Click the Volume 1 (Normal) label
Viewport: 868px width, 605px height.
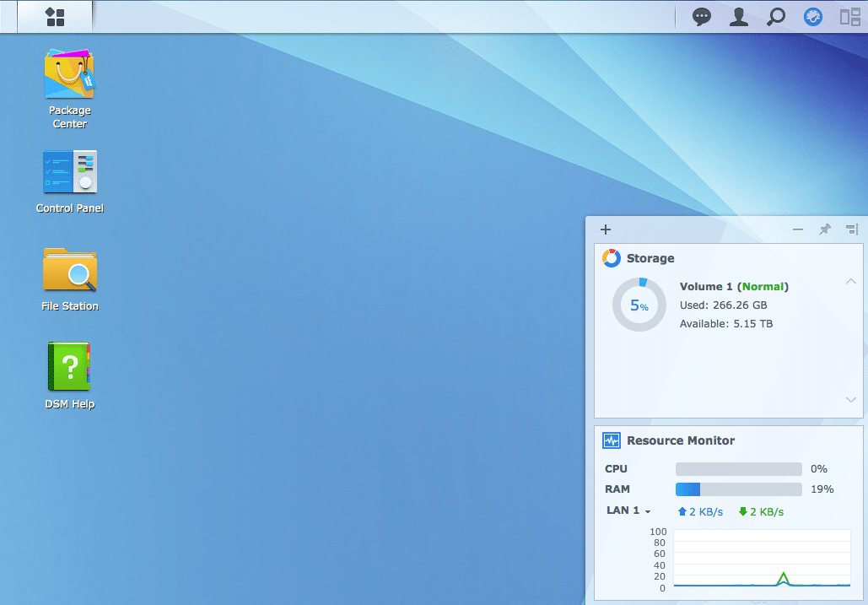pyautogui.click(x=734, y=286)
